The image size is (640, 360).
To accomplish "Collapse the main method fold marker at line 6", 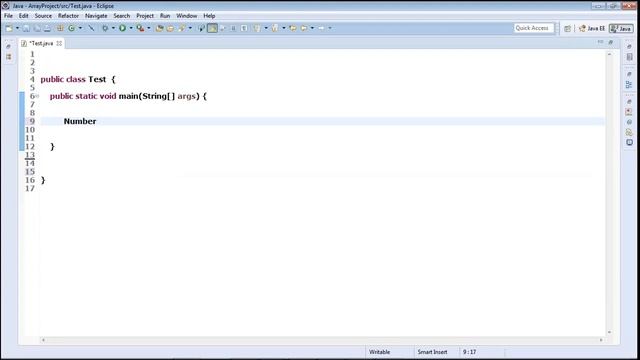I will click(37, 96).
